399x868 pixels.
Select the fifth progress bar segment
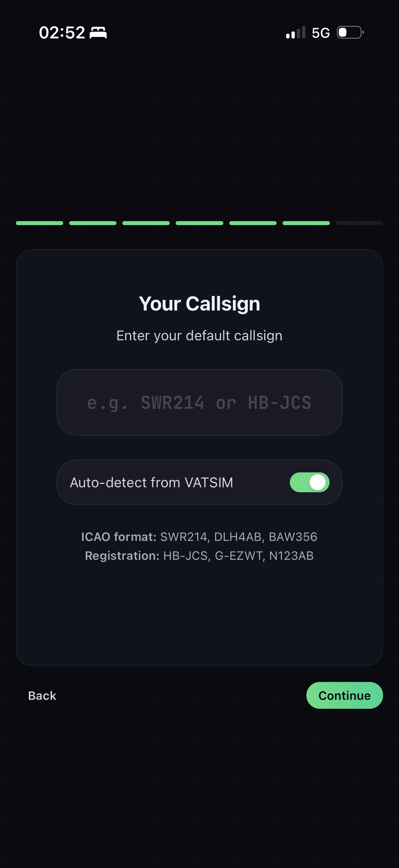[252, 223]
